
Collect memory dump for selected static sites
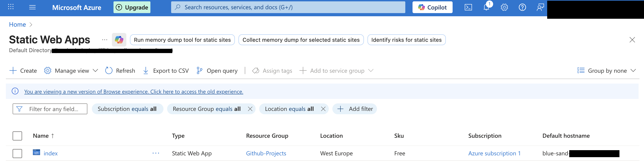click(301, 40)
